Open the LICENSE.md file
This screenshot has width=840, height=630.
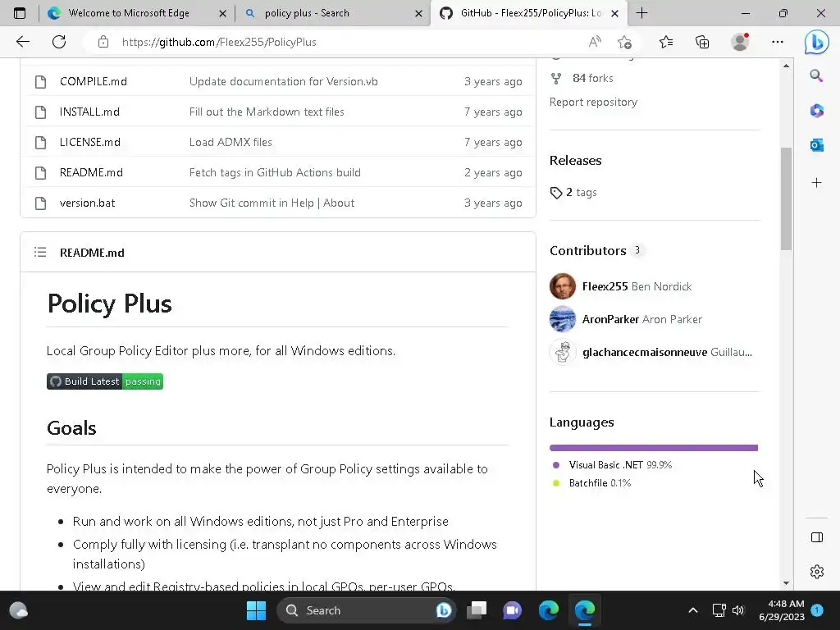click(x=90, y=143)
